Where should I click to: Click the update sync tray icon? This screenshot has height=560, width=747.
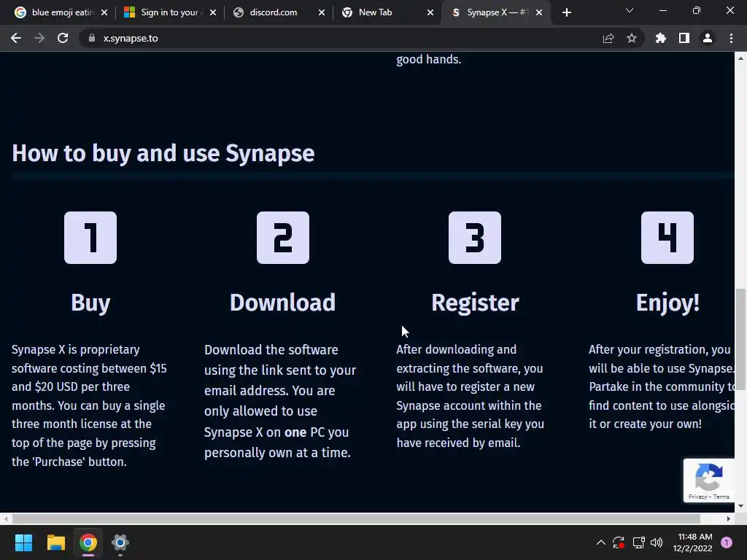619,542
